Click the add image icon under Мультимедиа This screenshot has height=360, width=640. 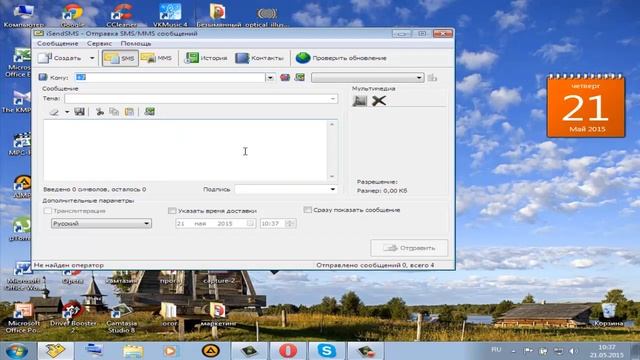point(360,100)
